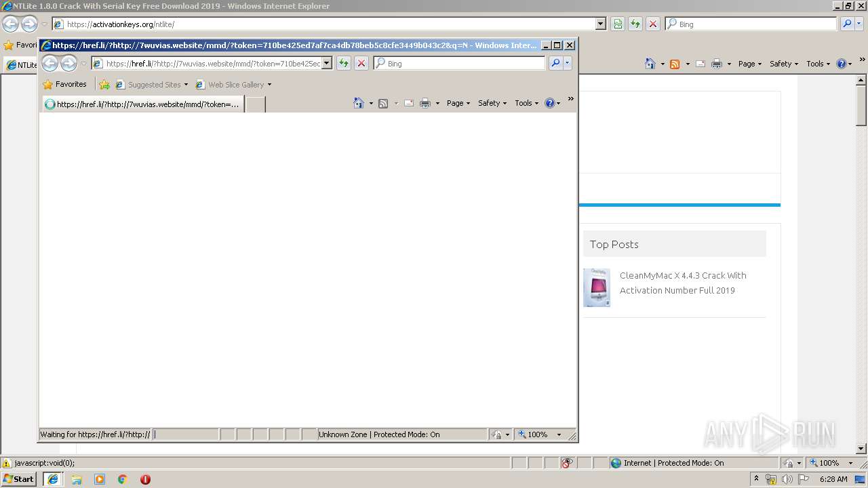Click search magnifier button in front popup window
This screenshot has height=488, width=868.
[x=555, y=63]
